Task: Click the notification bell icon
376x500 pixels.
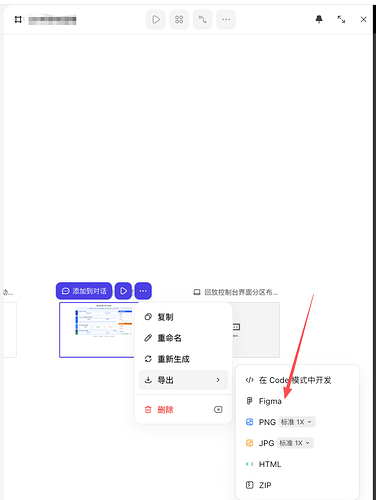Action: coord(319,19)
